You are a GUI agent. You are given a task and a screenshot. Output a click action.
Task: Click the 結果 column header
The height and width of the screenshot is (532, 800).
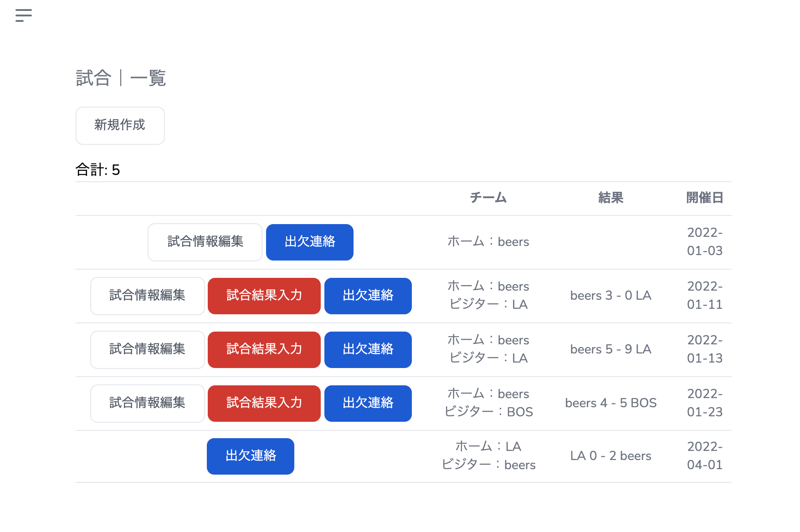pos(610,198)
